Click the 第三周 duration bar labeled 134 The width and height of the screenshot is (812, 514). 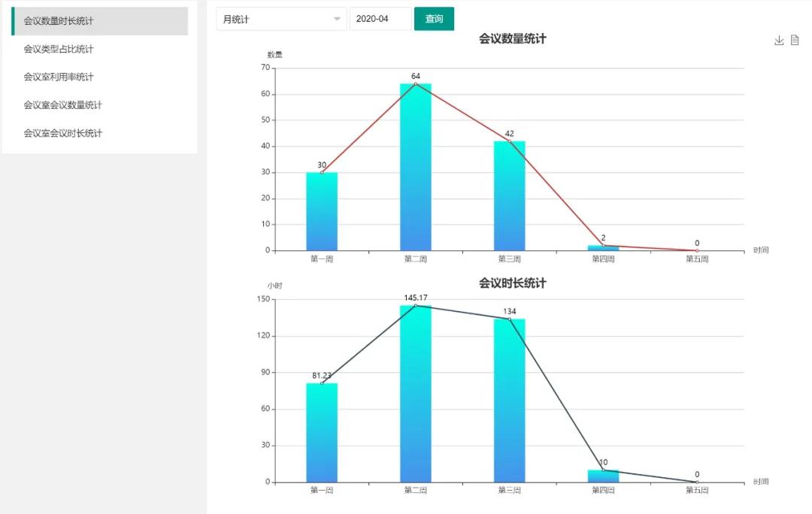click(x=510, y=400)
